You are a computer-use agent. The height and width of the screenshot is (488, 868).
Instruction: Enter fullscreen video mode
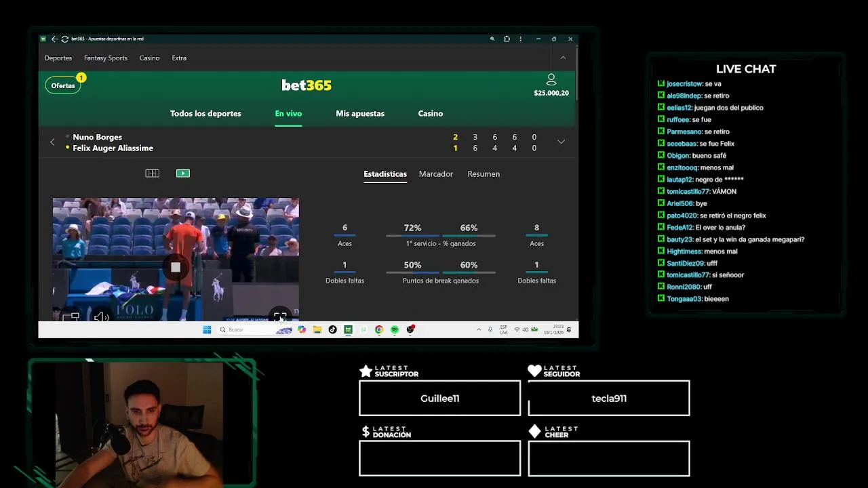coord(280,317)
